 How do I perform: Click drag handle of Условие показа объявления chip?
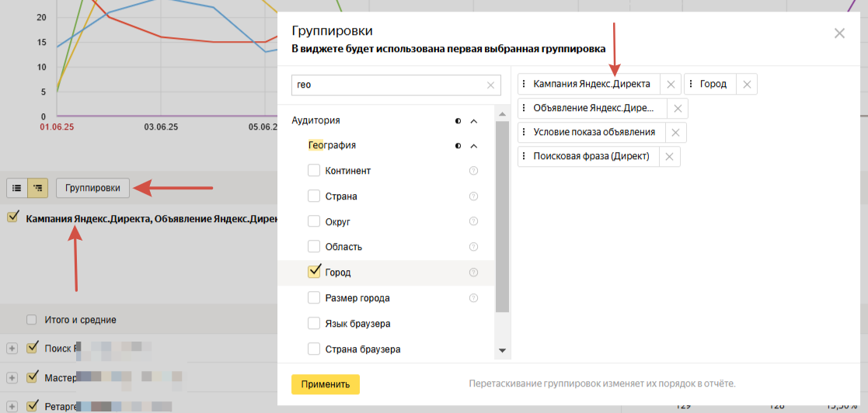pos(524,133)
